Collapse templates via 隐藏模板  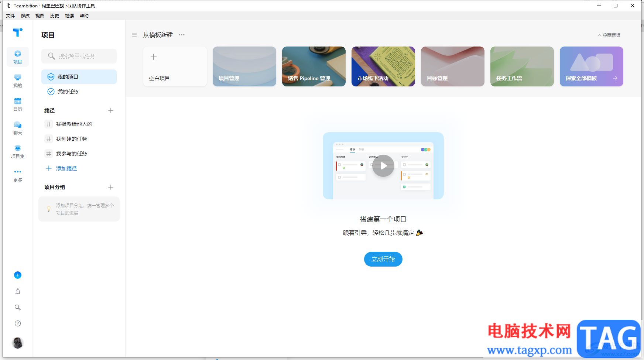609,35
